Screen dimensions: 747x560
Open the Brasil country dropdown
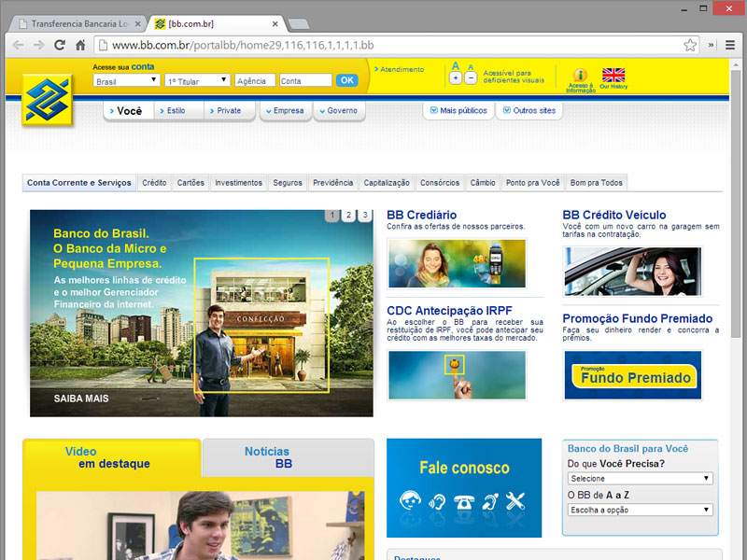(x=126, y=80)
